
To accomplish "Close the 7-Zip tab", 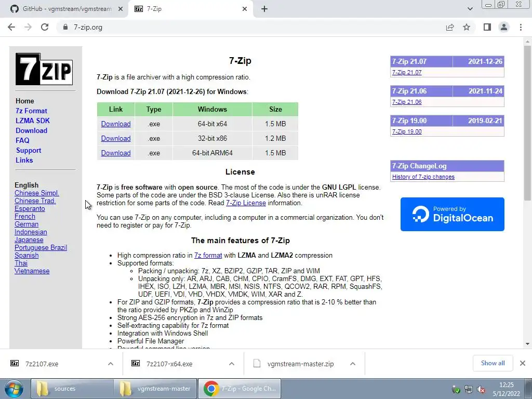I will coord(245,9).
